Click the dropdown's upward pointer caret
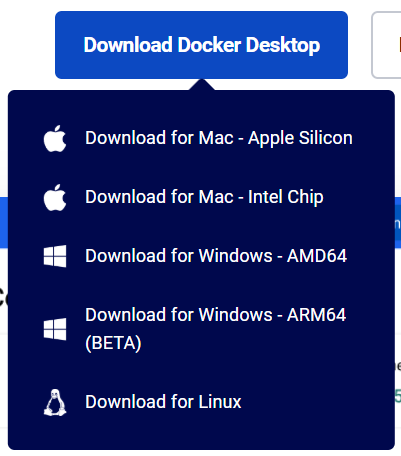 202,85
